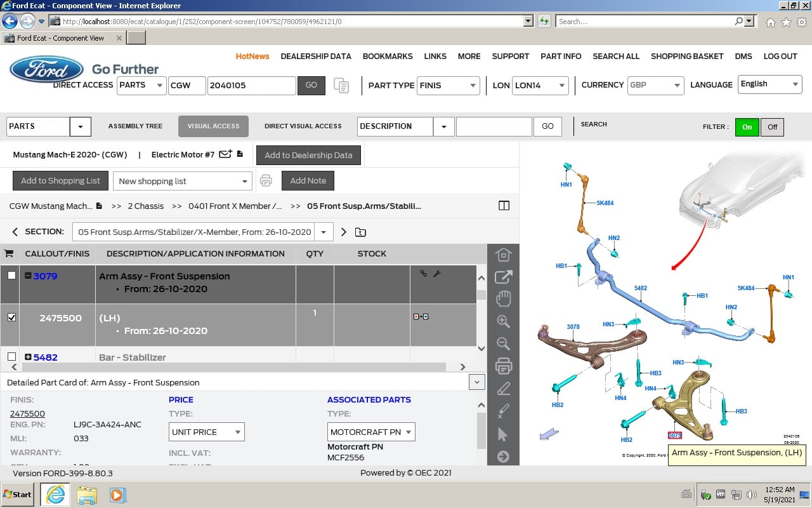Collapse the 3079 callout row
Viewport: 812px width, 508px height.
coord(28,276)
